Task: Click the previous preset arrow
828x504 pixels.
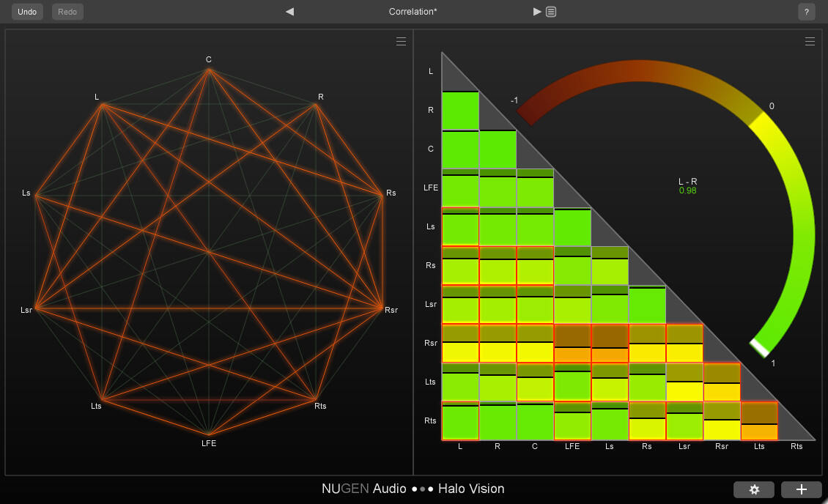Action: click(x=289, y=12)
